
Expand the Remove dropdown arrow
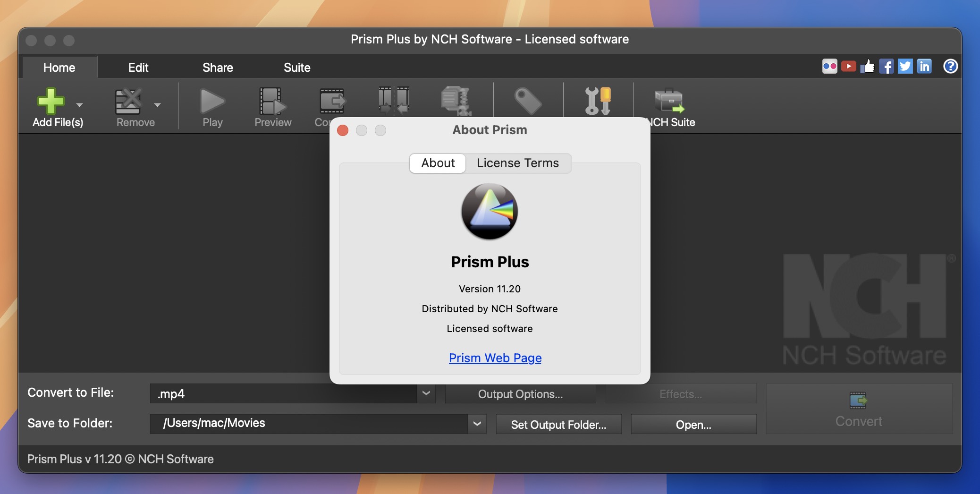click(x=157, y=105)
